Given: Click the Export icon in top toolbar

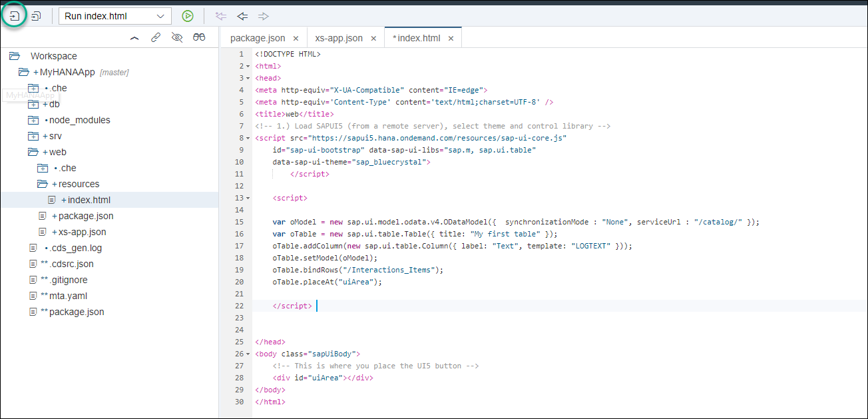Looking at the screenshot, I should (x=37, y=15).
